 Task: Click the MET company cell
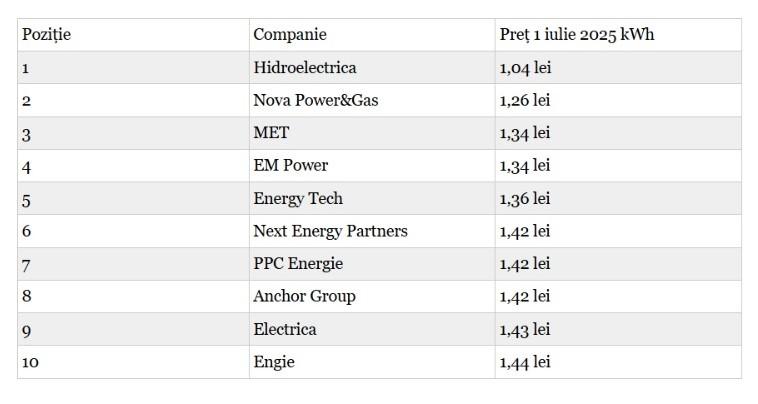pos(271,133)
